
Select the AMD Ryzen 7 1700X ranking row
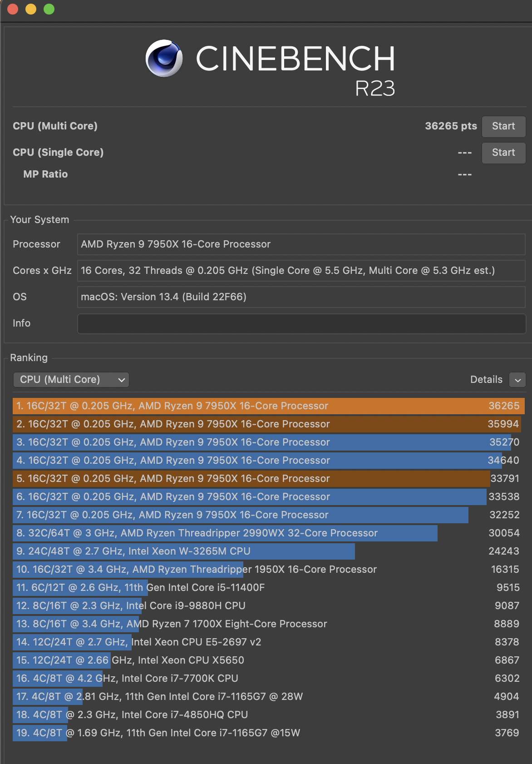[x=269, y=624]
